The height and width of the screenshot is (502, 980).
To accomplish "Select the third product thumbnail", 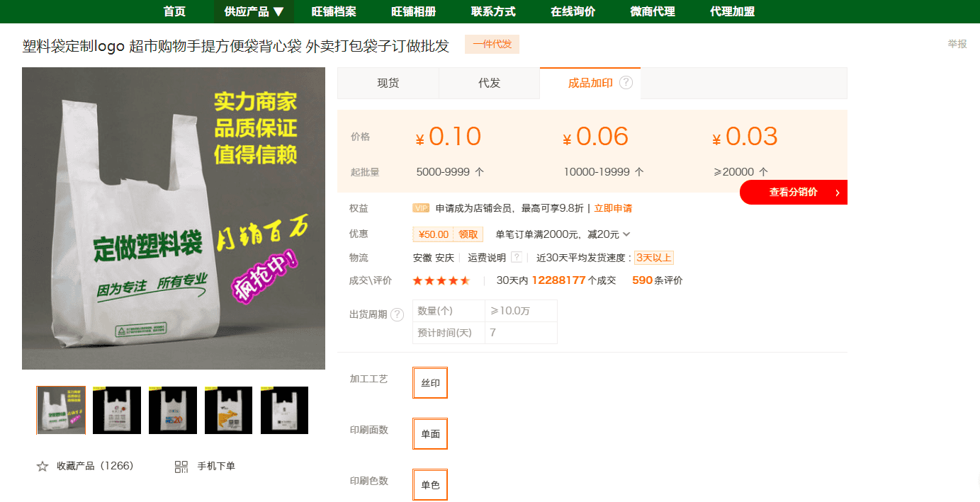I will click(173, 410).
